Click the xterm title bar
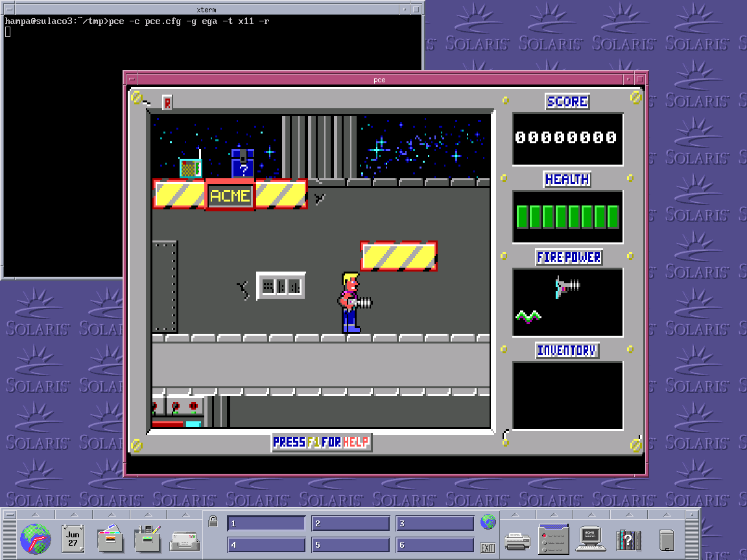This screenshot has height=560, width=747. (x=206, y=9)
